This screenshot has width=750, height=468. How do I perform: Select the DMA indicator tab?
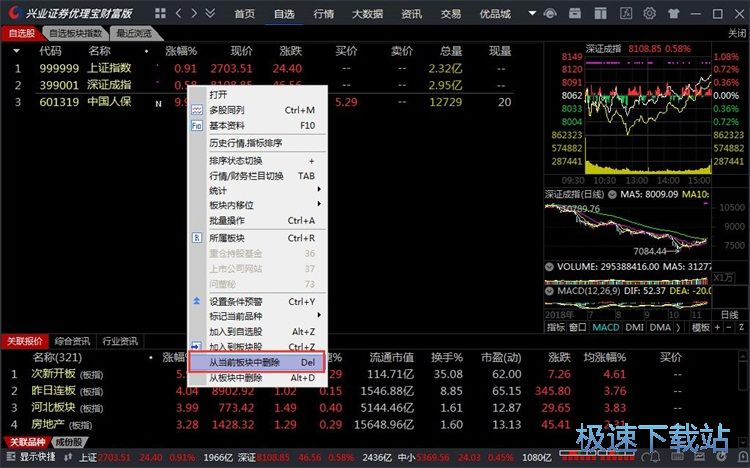[x=661, y=327]
